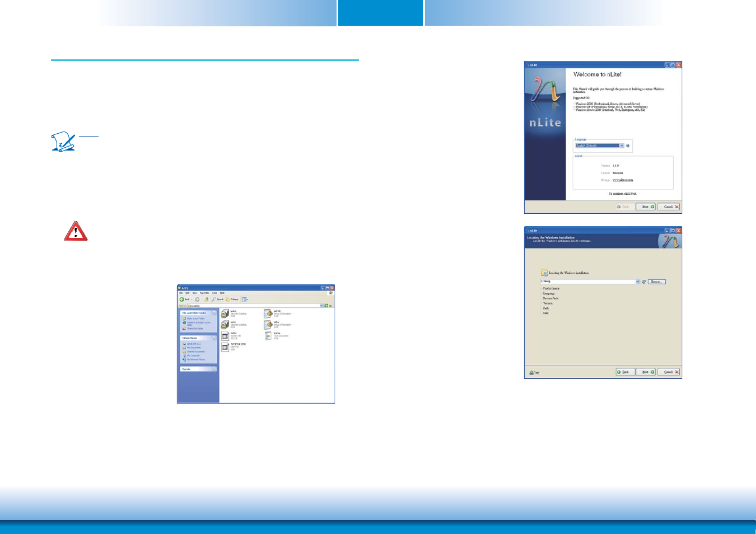Click Cancel in the Welcome to nLite window
The image size is (756, 534).
tap(668, 207)
